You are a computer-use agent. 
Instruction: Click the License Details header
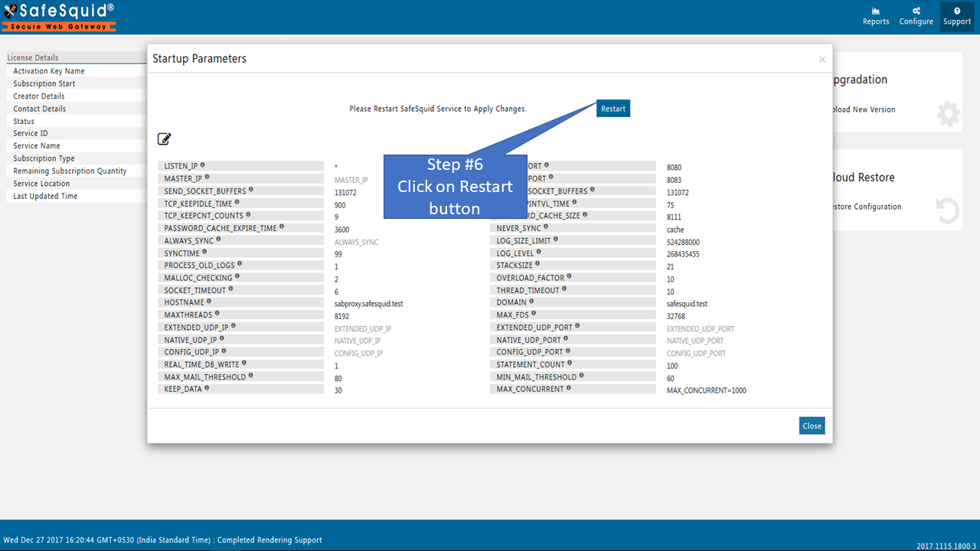(33, 57)
